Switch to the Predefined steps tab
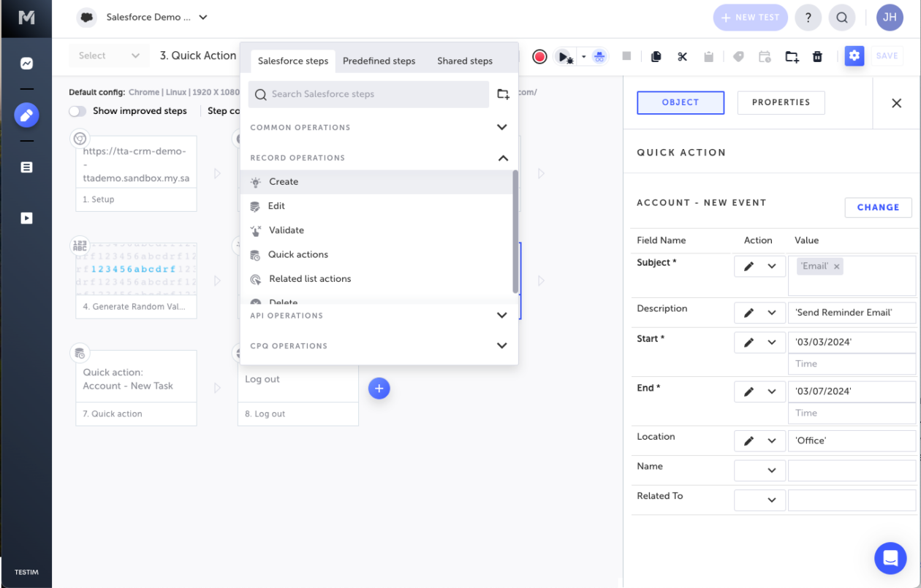The image size is (921, 588). pos(379,61)
